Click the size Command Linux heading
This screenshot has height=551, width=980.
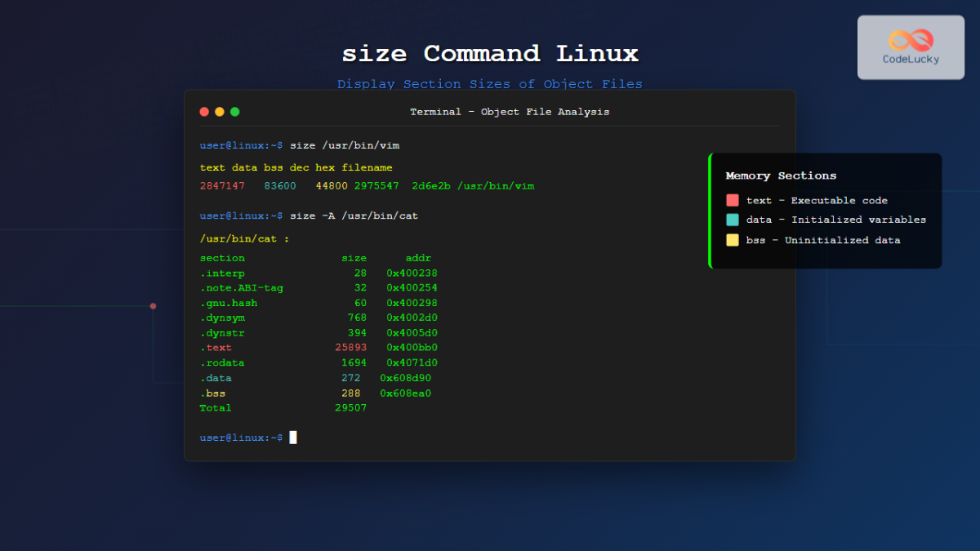pyautogui.click(x=490, y=53)
